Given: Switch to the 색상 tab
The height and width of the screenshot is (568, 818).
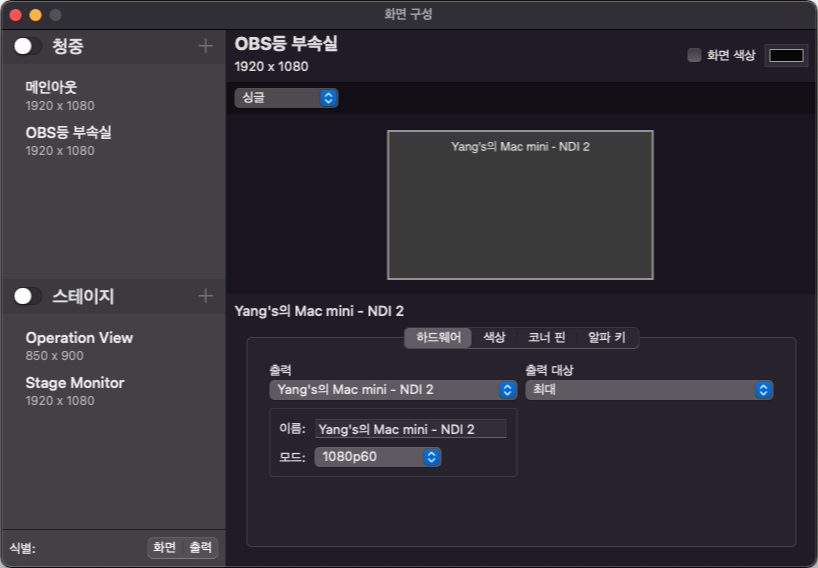Looking at the screenshot, I should (x=494, y=337).
